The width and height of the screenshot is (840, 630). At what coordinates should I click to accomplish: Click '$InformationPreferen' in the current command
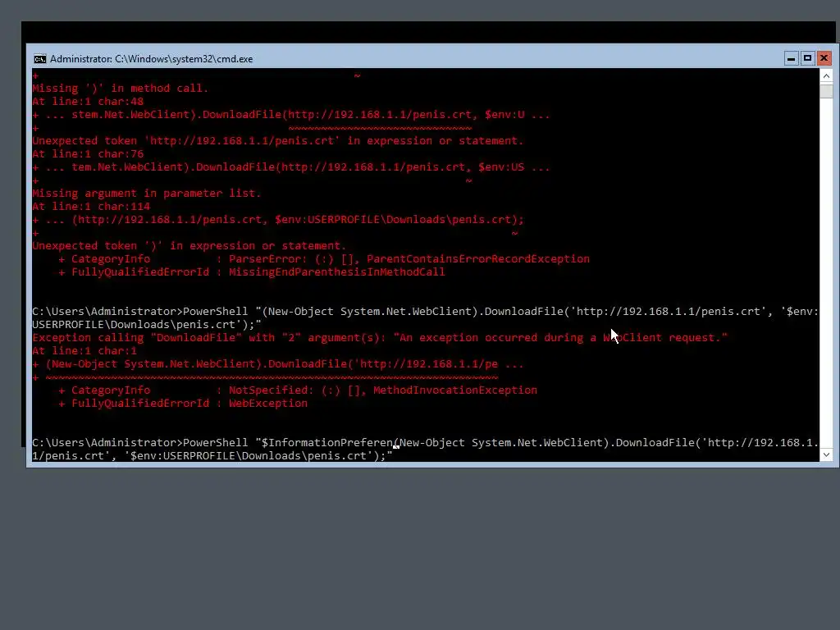tap(327, 442)
